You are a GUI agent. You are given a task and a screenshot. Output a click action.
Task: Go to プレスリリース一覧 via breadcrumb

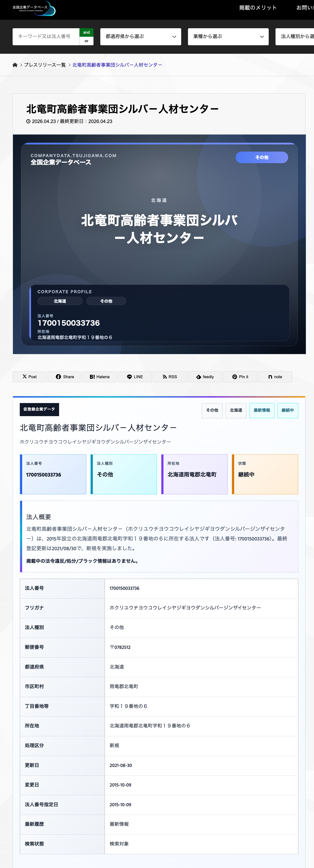(x=44, y=65)
